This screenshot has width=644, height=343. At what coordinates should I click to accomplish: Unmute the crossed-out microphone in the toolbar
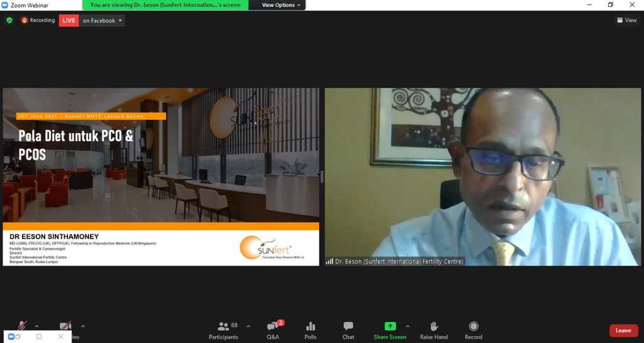point(23,325)
